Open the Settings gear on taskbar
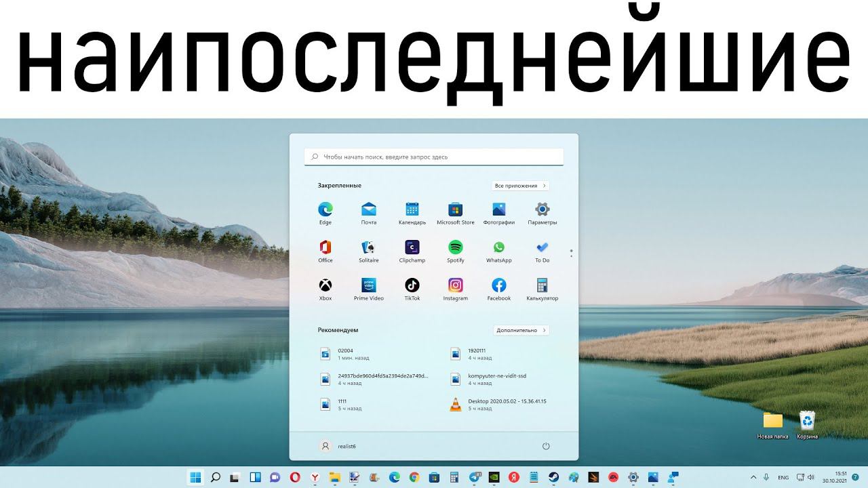 pyautogui.click(x=633, y=477)
